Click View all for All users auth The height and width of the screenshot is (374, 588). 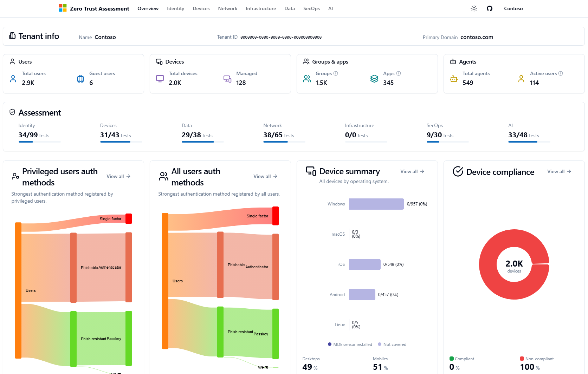(x=265, y=176)
